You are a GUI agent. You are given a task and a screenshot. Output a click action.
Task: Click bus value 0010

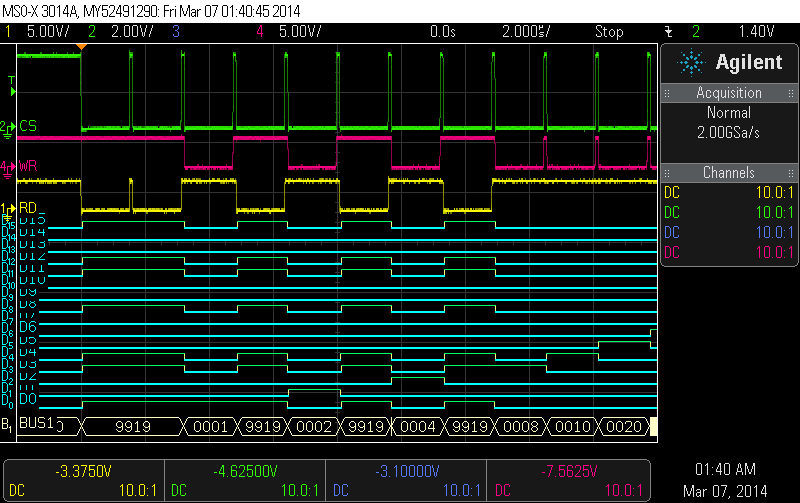pos(573,426)
